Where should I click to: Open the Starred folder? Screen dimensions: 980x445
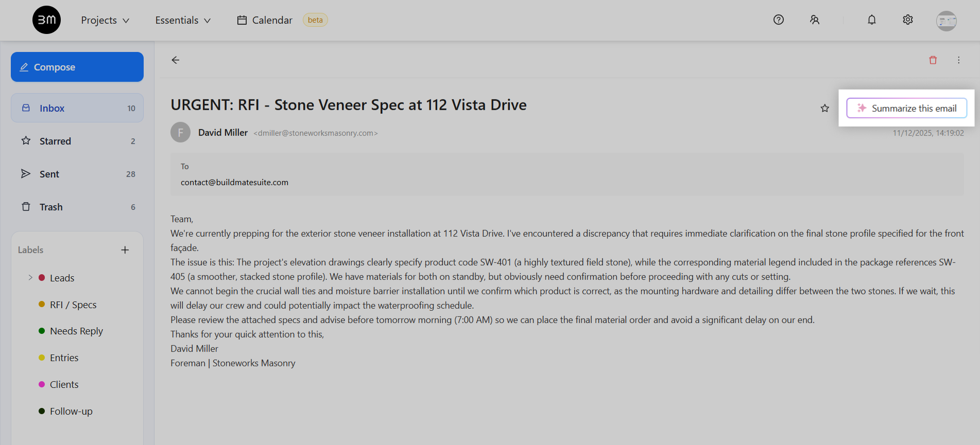(77, 141)
